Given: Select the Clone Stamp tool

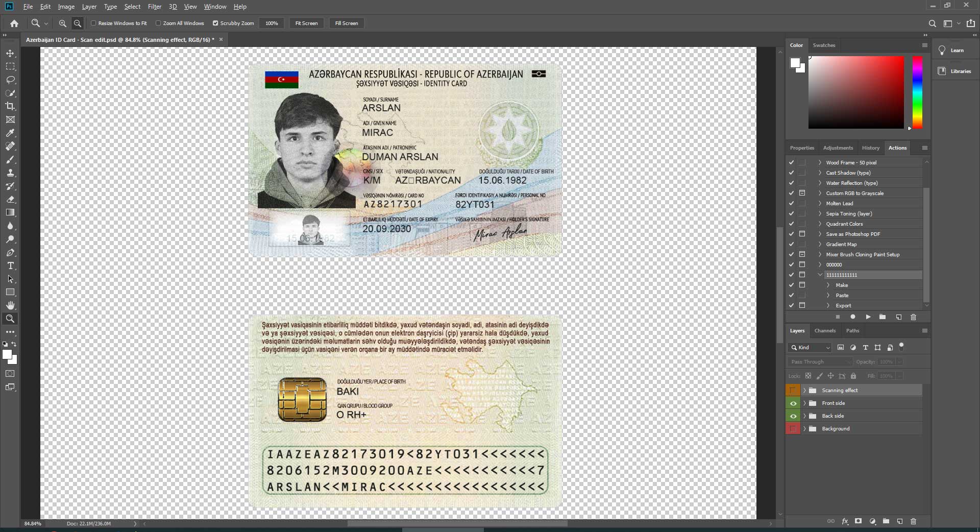Looking at the screenshot, I should coord(10,173).
